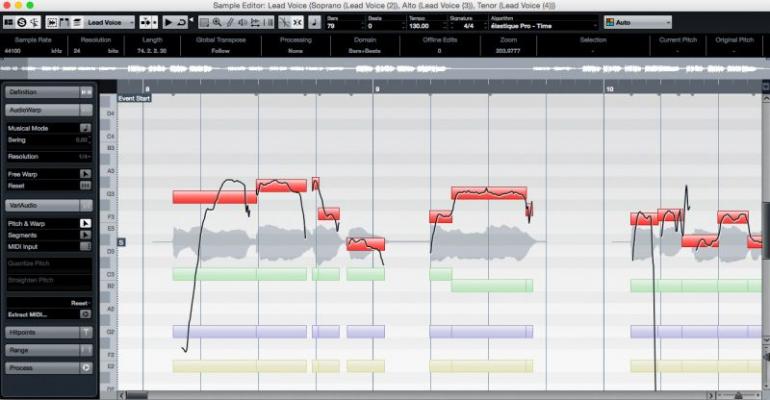
Task: Click the vertical scrollbar up arrow
Action: pyautogui.click(x=766, y=99)
